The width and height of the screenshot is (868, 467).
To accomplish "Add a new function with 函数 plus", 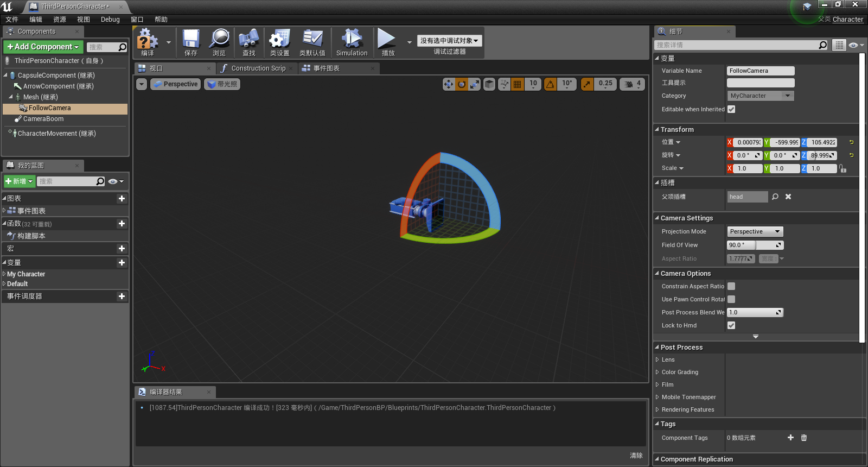I will (122, 224).
